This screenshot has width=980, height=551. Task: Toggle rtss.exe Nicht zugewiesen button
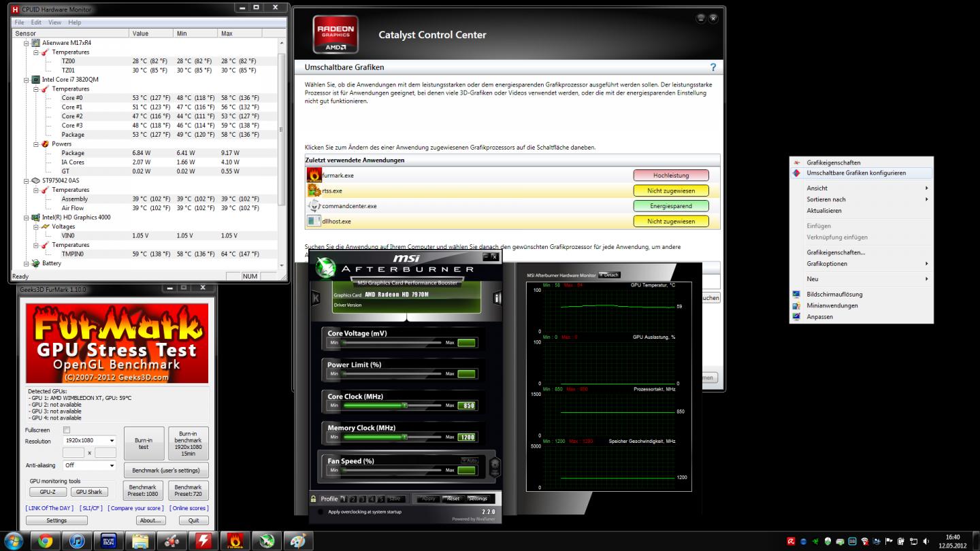point(671,190)
